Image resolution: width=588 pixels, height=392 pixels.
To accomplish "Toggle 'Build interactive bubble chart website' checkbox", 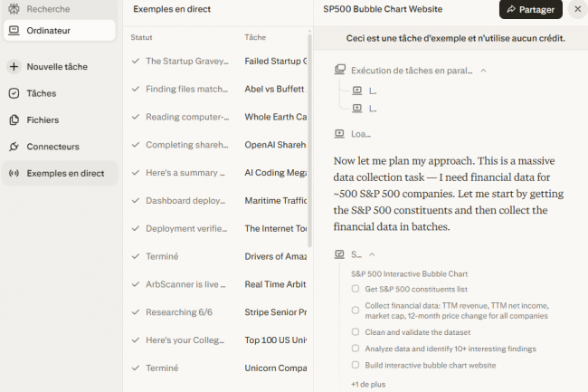I will pos(356,365).
